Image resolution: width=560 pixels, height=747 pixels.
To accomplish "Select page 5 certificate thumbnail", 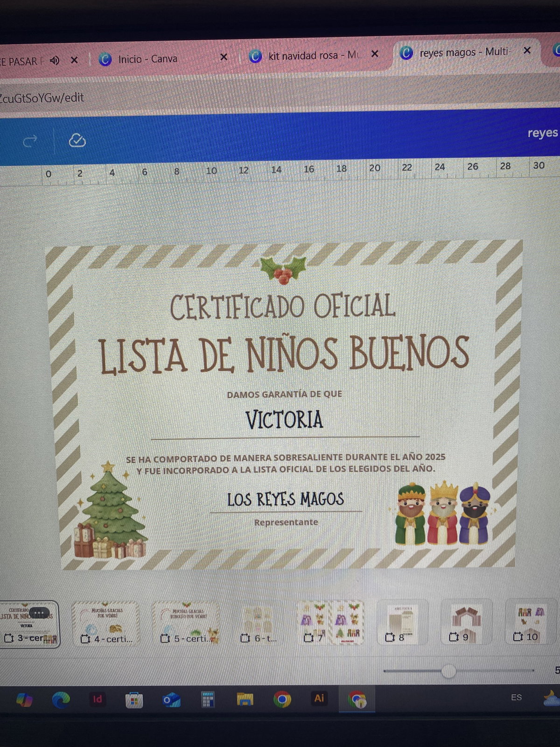I will tap(186, 623).
